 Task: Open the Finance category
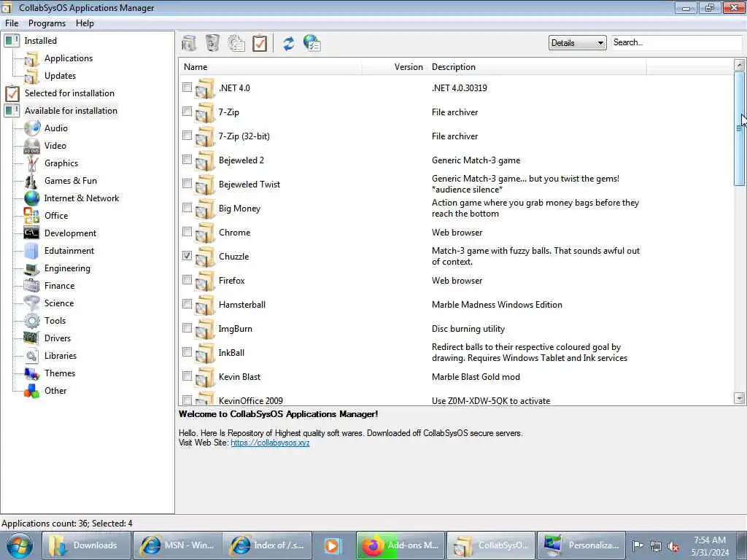tap(59, 286)
